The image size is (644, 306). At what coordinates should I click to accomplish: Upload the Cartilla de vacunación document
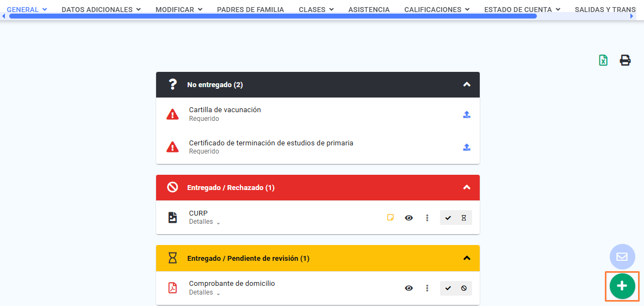[x=467, y=114]
